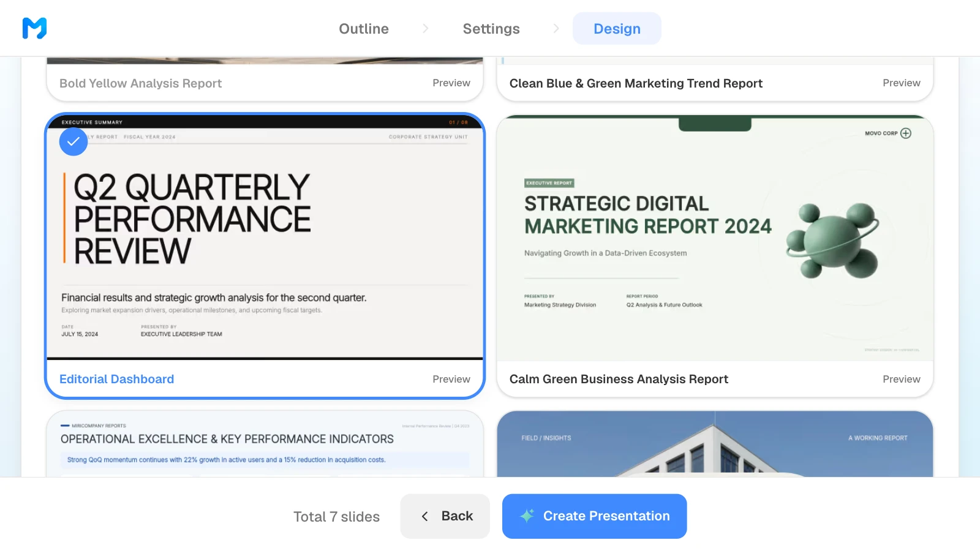Screen dimensions: 980x551
Task: Go back with the Back button
Action: (445, 516)
